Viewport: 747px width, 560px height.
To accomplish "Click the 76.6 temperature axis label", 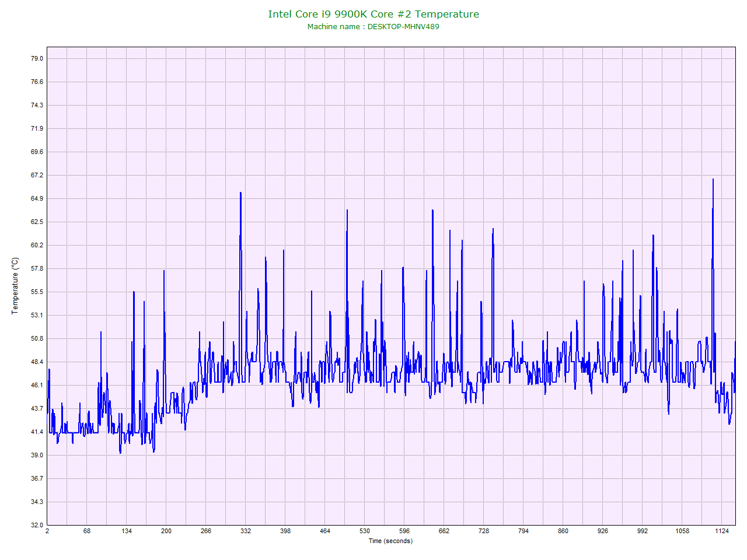I will click(37, 82).
